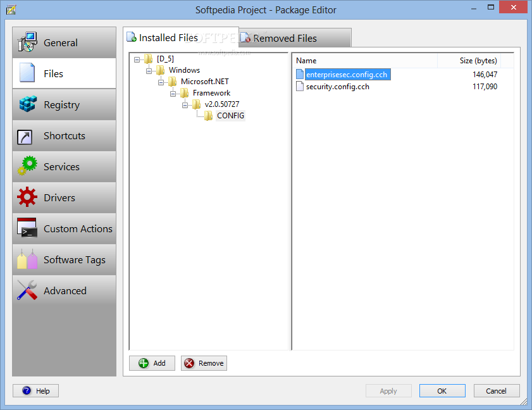Open the Registry section
The width and height of the screenshot is (532, 410).
pyautogui.click(x=64, y=104)
